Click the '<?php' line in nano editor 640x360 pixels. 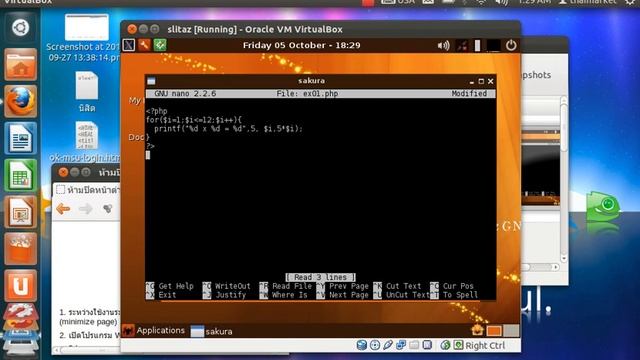[157, 111]
